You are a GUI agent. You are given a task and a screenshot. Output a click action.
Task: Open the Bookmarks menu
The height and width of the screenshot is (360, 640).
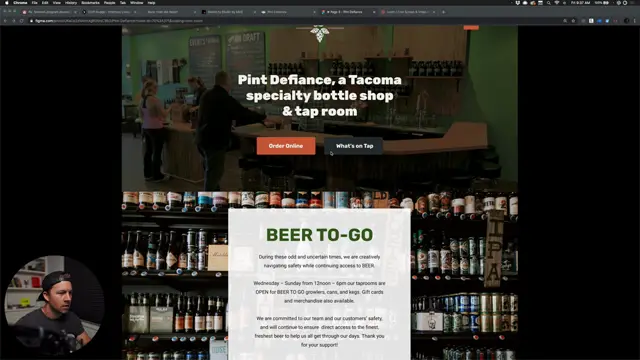click(90, 2)
